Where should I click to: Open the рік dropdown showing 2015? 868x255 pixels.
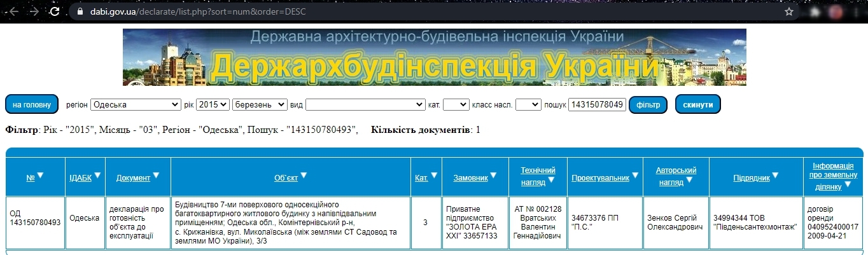point(213,104)
